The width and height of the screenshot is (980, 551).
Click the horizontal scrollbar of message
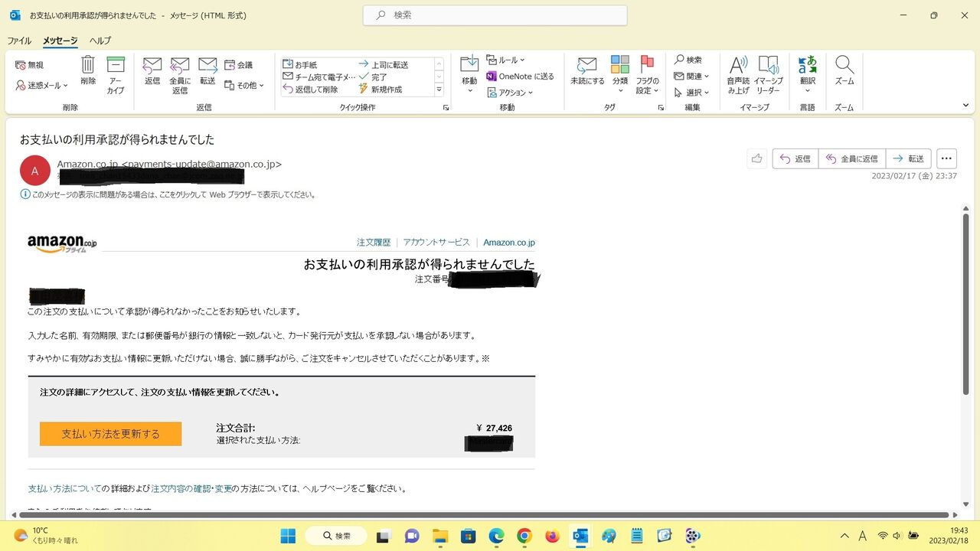click(x=484, y=515)
